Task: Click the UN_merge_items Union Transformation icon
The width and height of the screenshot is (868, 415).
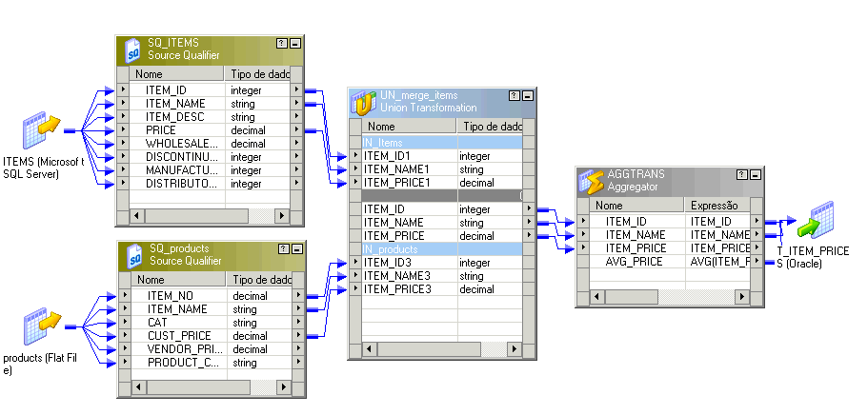Action: tap(364, 102)
